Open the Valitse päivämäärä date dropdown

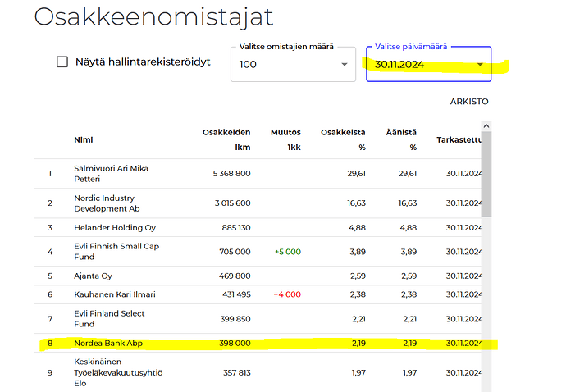click(428, 64)
